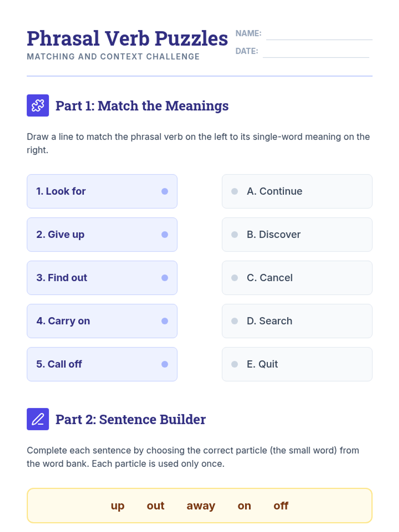
Task: Select the dot next to Give up
Action: coord(165,234)
